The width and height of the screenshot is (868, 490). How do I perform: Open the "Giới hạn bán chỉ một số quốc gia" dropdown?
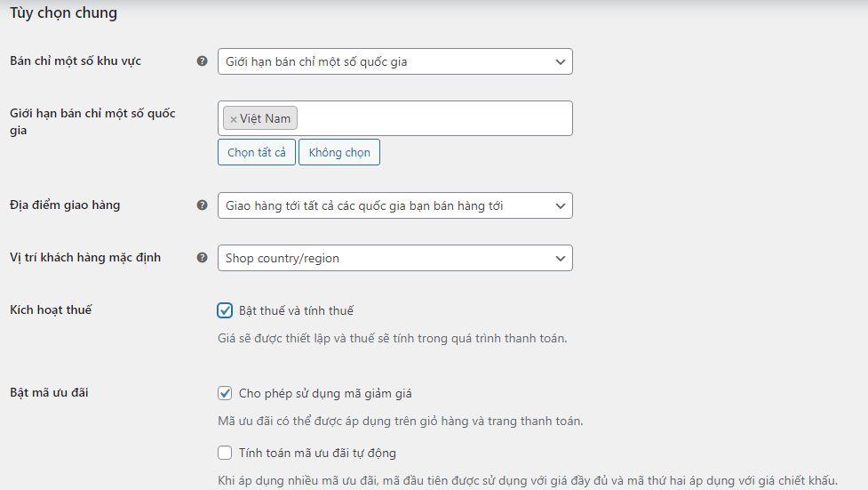coord(394,61)
